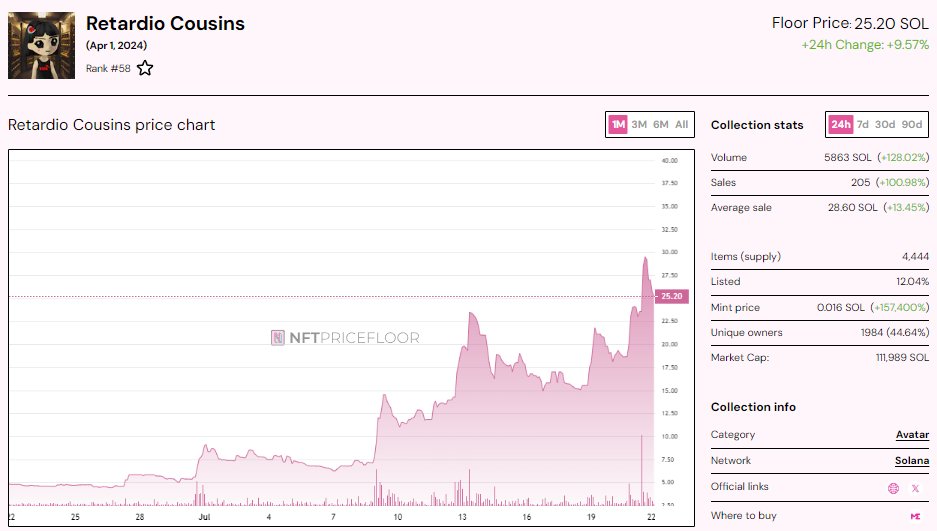Switch the chart to 3M range
This screenshot has width=937, height=531.
click(x=639, y=124)
